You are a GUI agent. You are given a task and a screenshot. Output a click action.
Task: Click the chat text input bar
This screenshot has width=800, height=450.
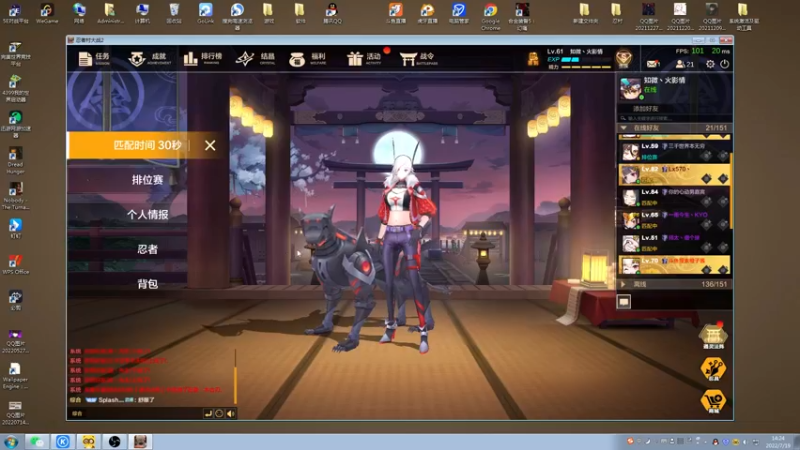[x=135, y=414]
